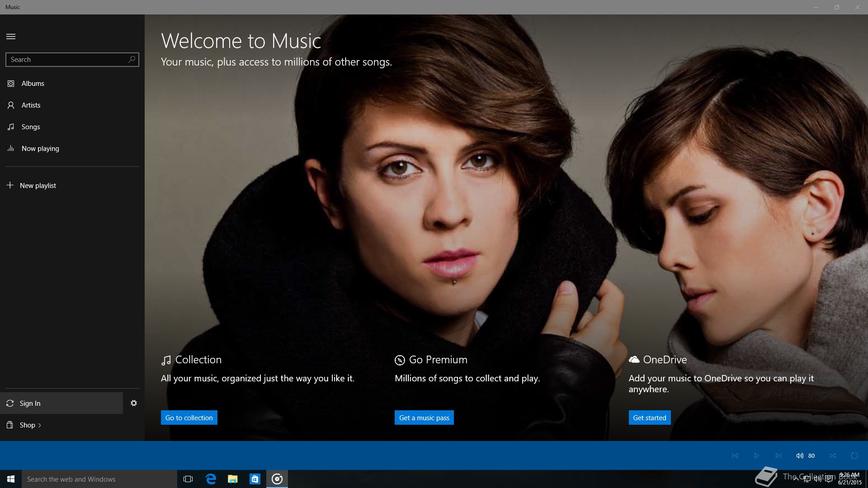Open Task View on taskbar

click(x=188, y=479)
